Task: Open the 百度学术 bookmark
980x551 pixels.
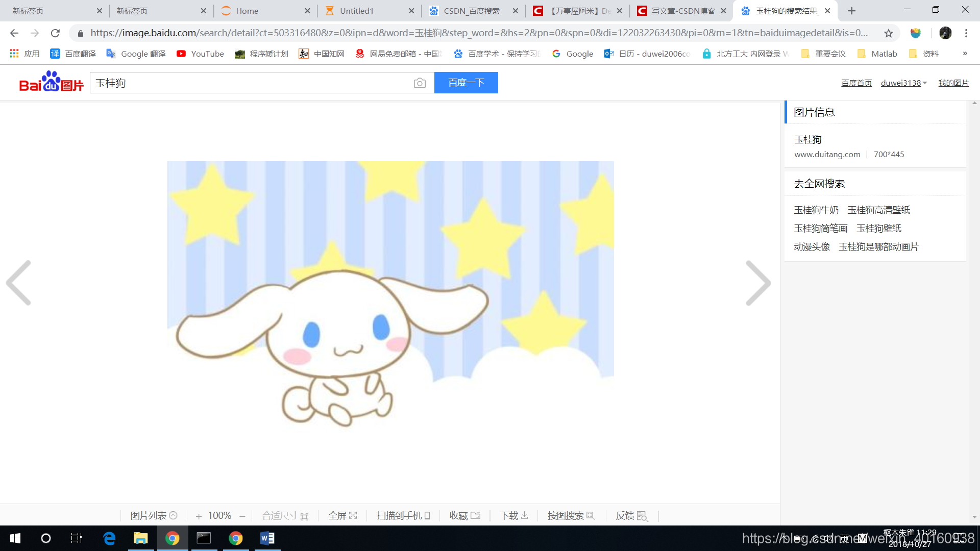Action: point(497,54)
